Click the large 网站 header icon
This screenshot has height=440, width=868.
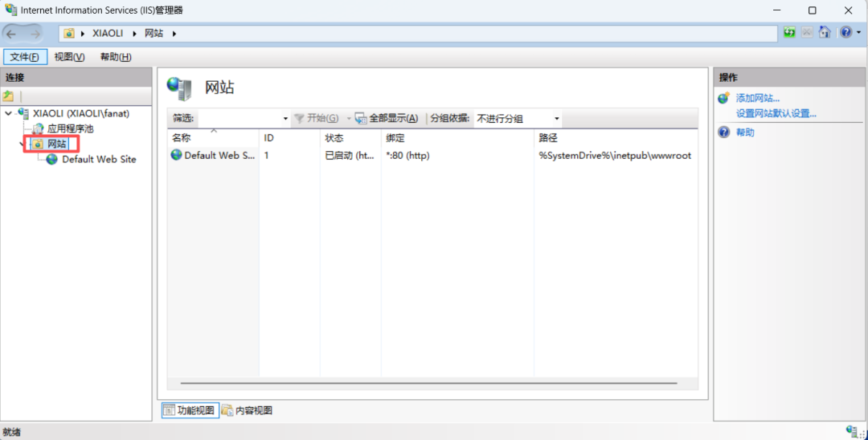click(179, 88)
